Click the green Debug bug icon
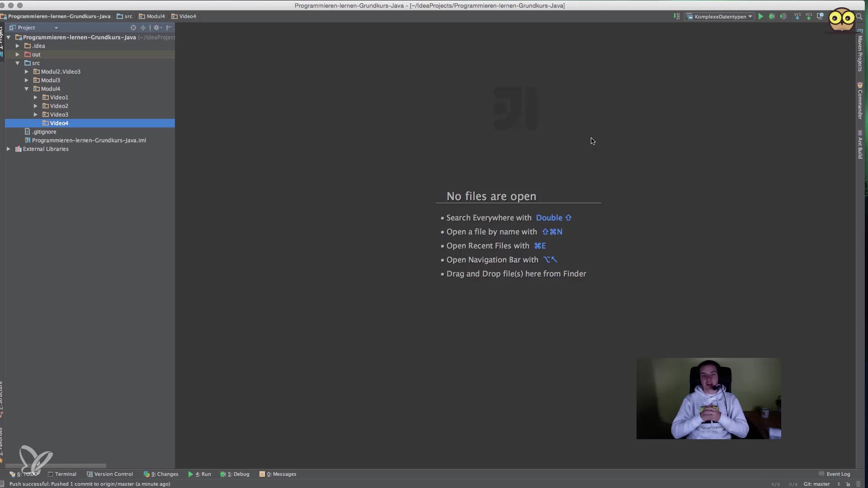 click(772, 16)
